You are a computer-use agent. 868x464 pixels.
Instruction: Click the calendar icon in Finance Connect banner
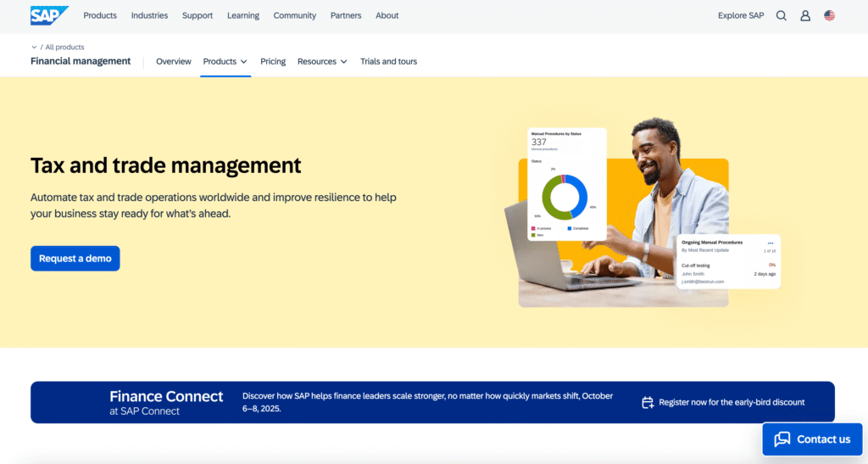tap(648, 403)
